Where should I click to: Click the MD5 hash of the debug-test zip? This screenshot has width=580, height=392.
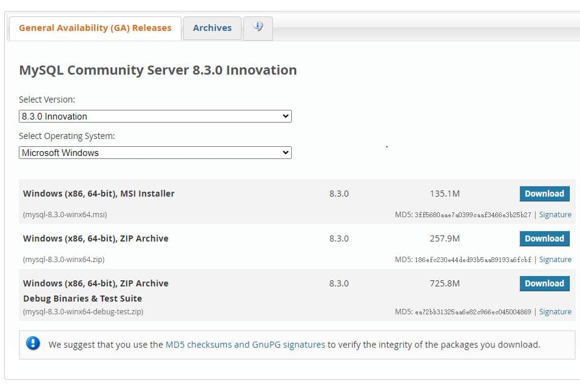[x=473, y=312]
